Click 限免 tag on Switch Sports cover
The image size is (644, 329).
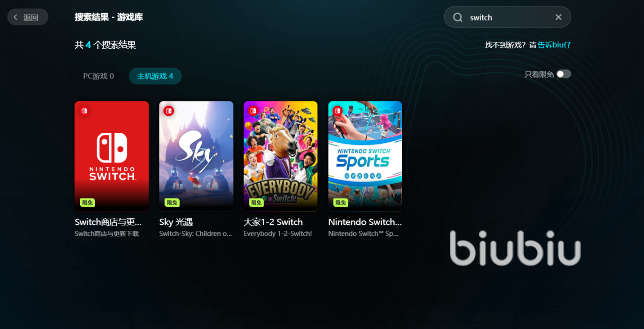341,203
